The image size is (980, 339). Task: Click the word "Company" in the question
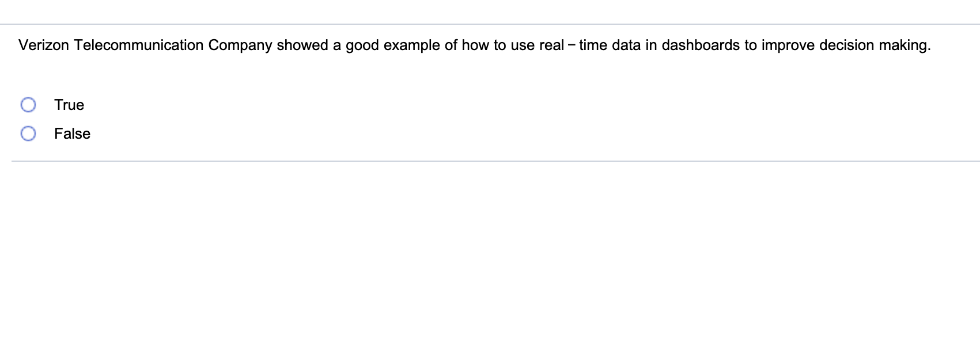[240, 45]
